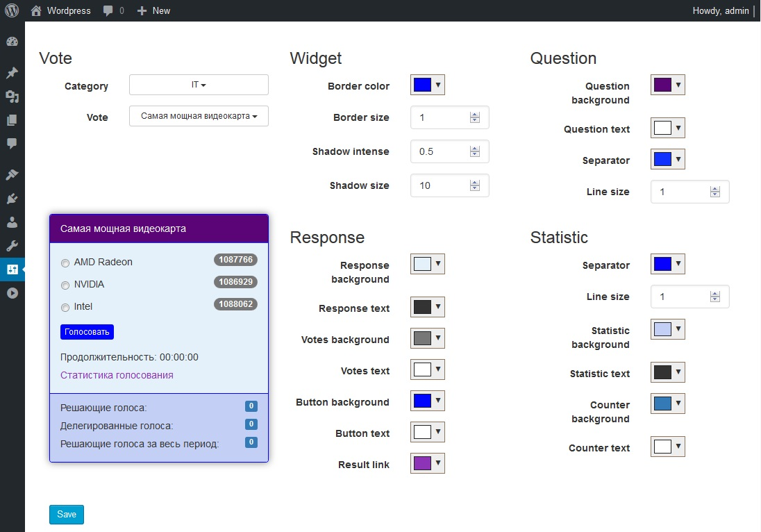Open the Question Separator color dropdown
The height and width of the screenshot is (532, 761).
click(x=668, y=159)
